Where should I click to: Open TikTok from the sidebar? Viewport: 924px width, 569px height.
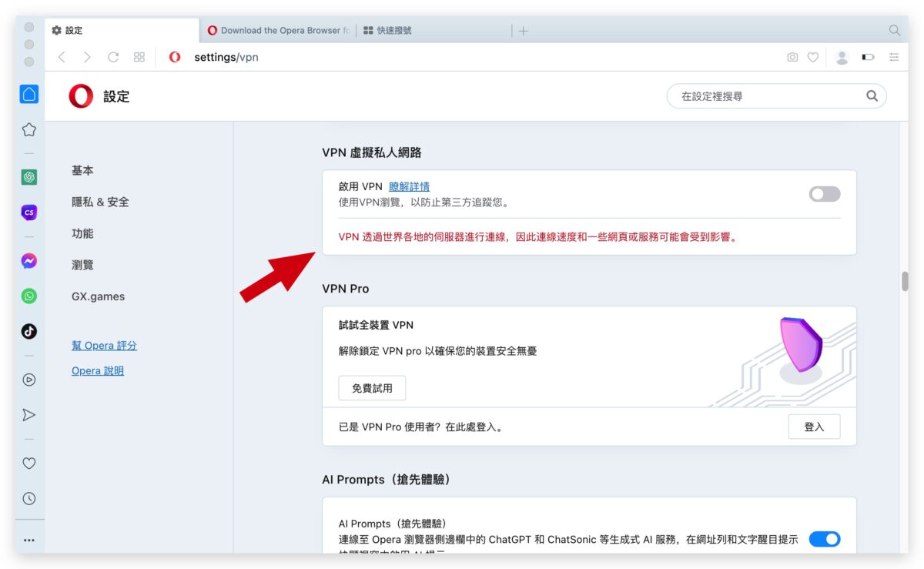pos(28,331)
